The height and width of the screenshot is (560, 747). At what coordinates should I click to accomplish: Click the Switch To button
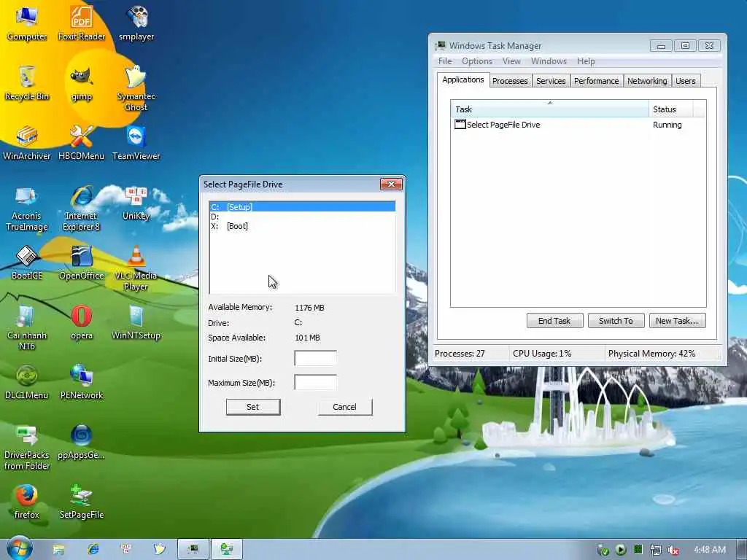pos(616,321)
